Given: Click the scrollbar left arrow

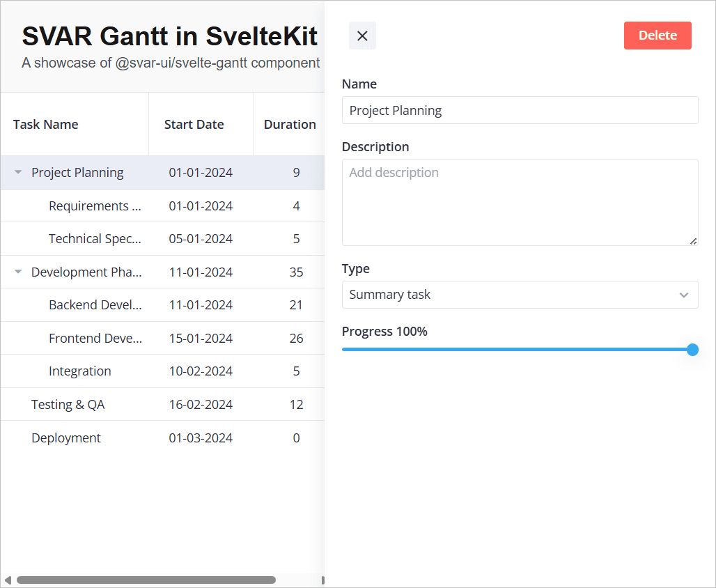Looking at the screenshot, I should (8, 580).
